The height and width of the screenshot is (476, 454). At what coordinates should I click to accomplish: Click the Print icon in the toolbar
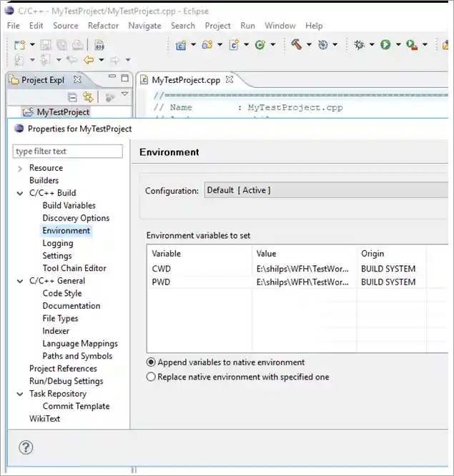tap(78, 45)
